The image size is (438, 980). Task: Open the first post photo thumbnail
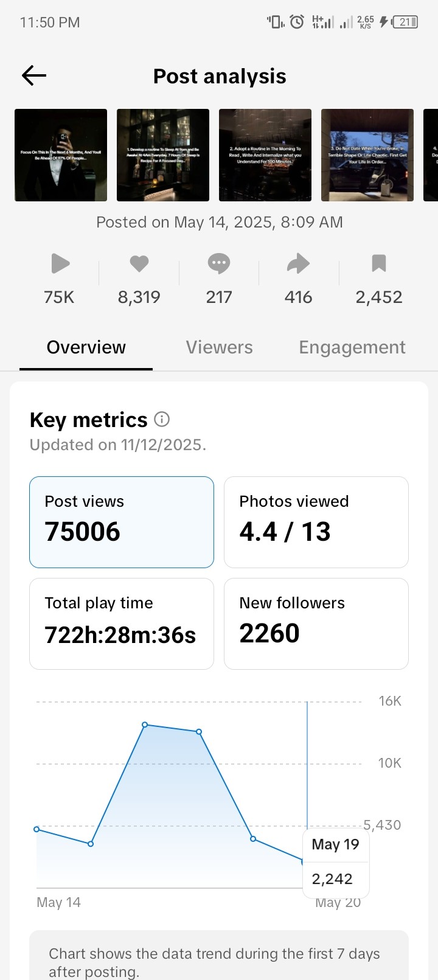(61, 155)
